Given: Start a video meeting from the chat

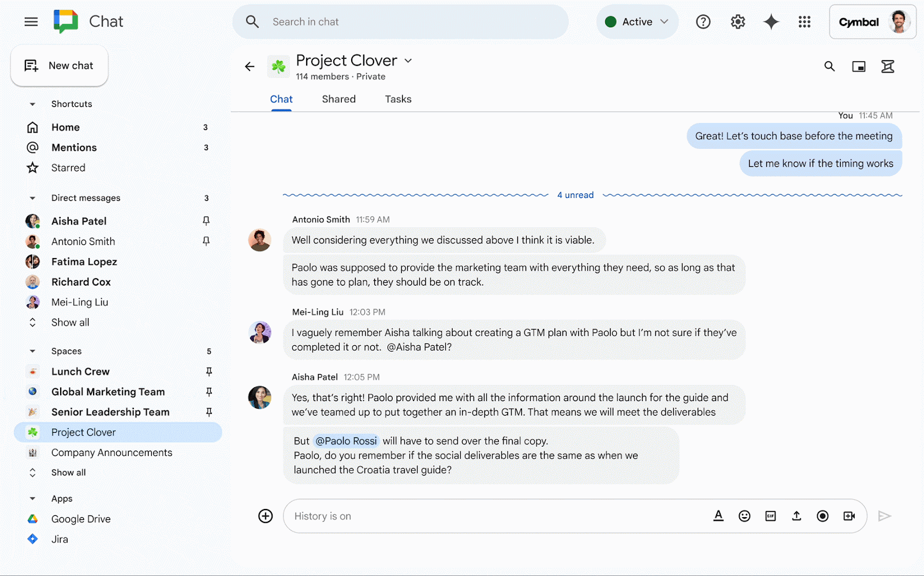Looking at the screenshot, I should tap(849, 516).
